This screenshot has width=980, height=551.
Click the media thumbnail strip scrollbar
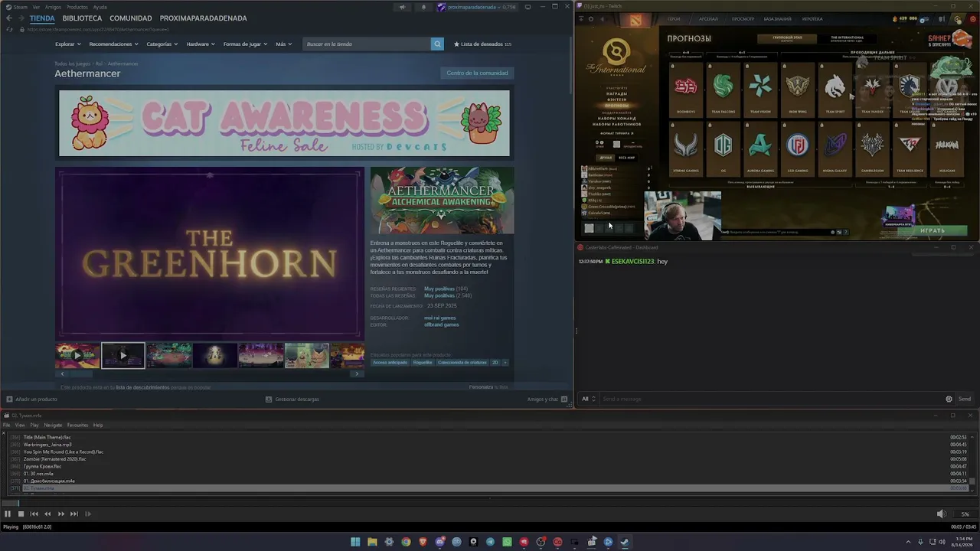(x=210, y=373)
